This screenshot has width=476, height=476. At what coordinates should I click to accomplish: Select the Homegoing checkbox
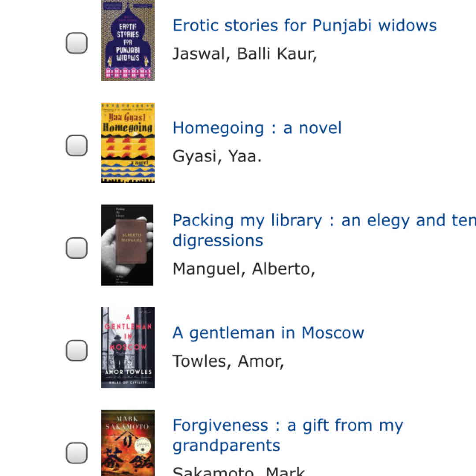click(x=77, y=145)
